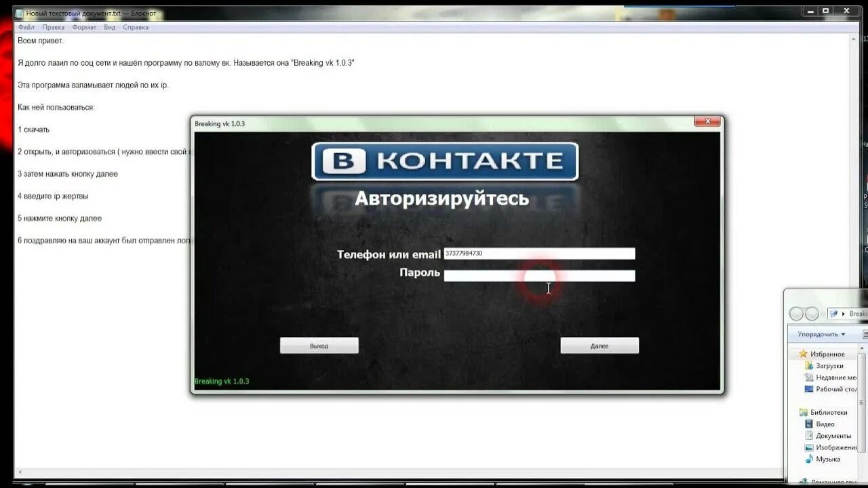The image size is (868, 488).
Task: Focus the Телефон или email input field
Action: pos(539,253)
